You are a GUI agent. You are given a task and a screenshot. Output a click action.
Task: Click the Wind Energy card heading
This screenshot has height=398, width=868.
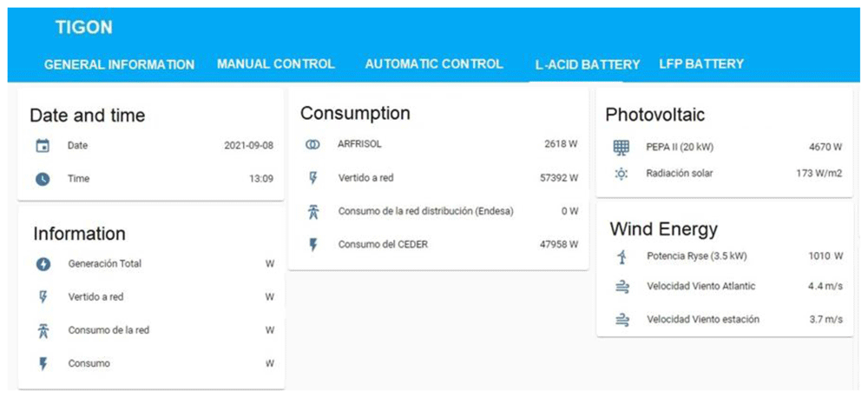(664, 229)
